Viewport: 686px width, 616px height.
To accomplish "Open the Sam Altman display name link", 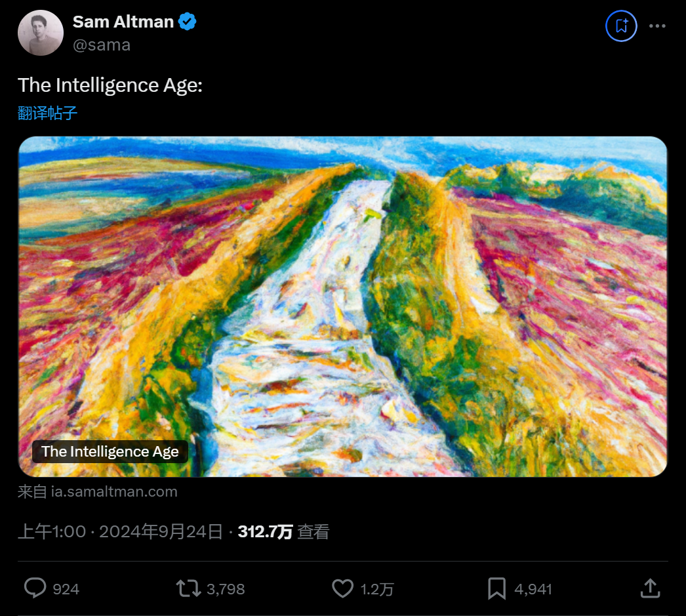I will [x=123, y=22].
